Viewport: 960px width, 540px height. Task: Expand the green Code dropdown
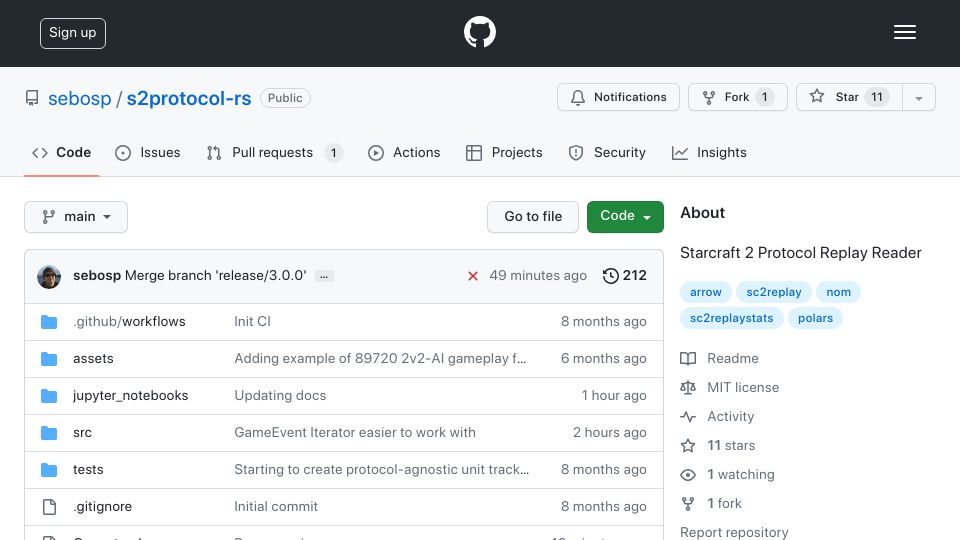click(625, 217)
